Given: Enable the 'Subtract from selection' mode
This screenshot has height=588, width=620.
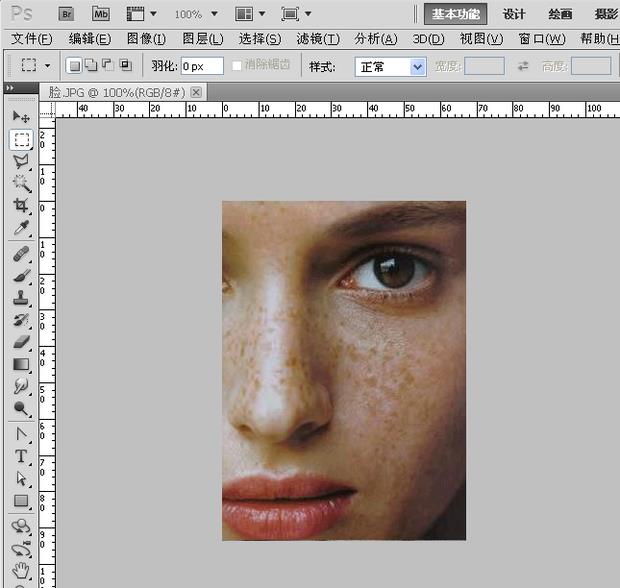Looking at the screenshot, I should 107,66.
